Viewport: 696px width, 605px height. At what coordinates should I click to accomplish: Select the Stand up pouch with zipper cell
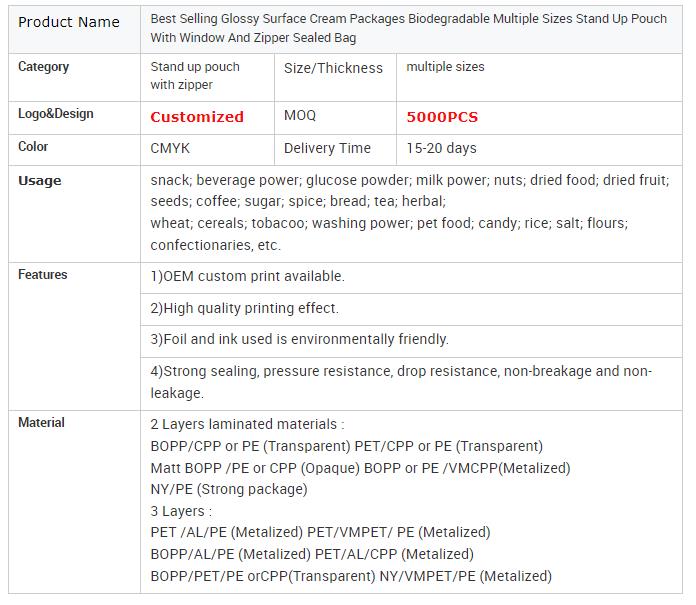point(207,78)
